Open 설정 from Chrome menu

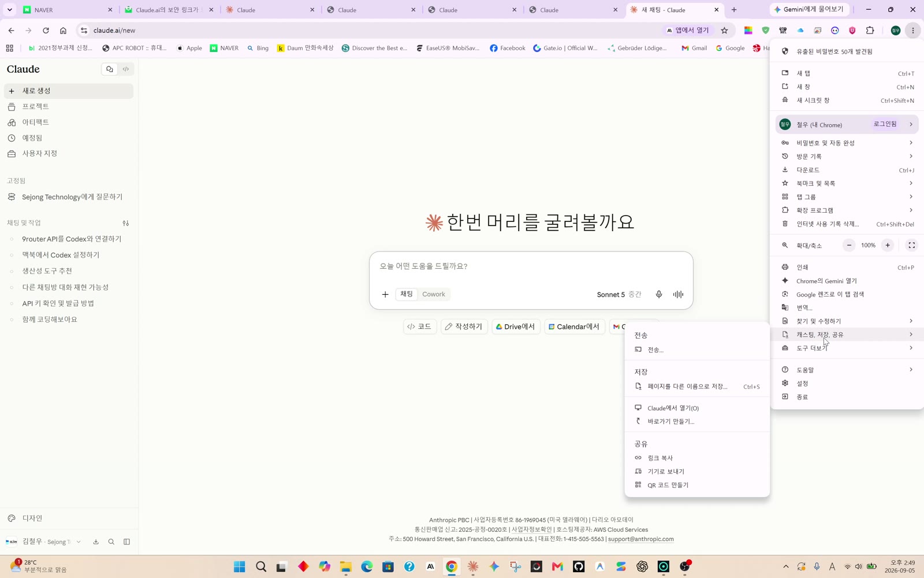[x=847, y=384]
